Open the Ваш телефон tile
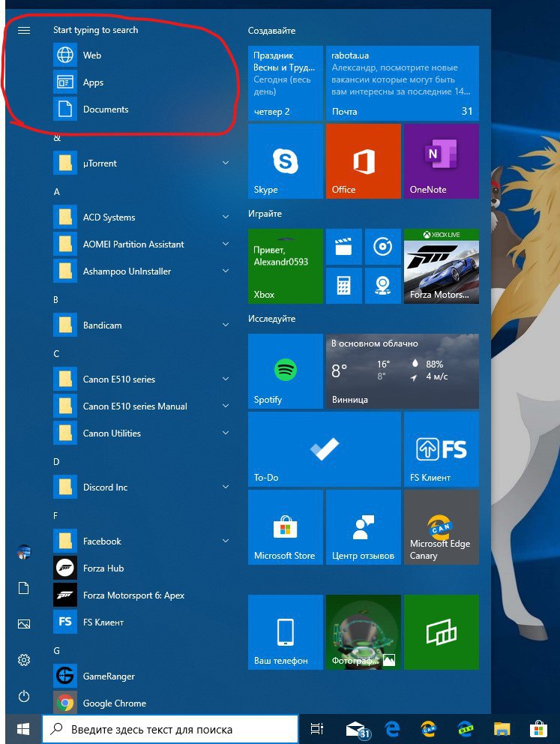 coord(286,632)
